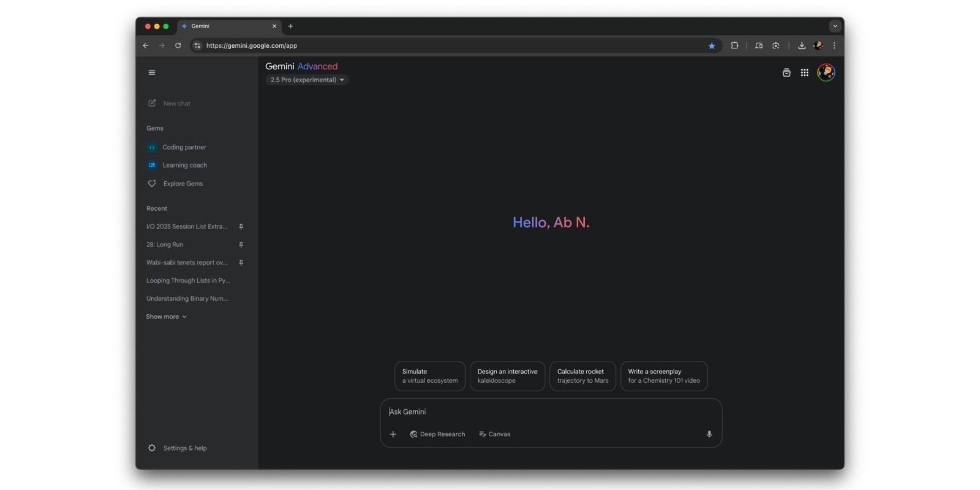This screenshot has width=980, height=490.
Task: Open the browser extensions puzzle icon
Action: coord(734,46)
